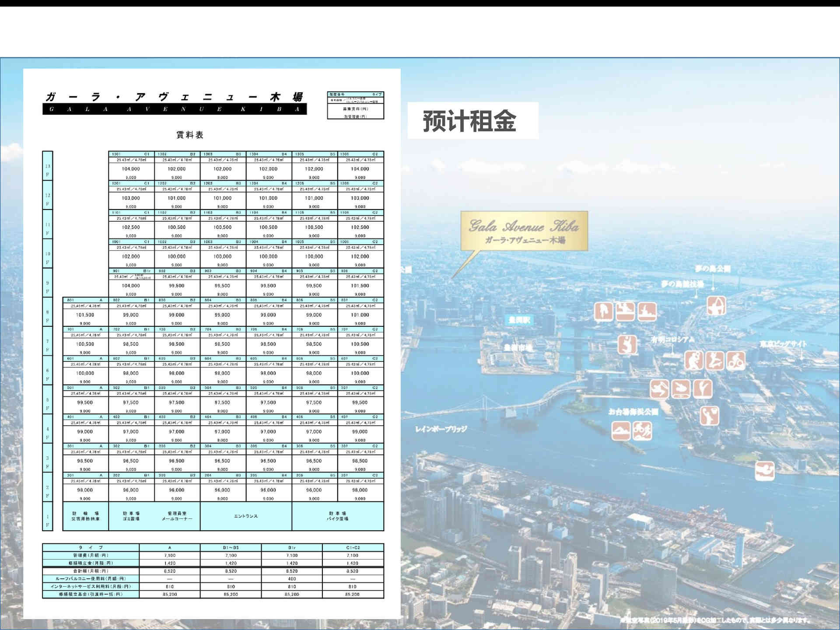This screenshot has height=630, width=840.
Task: Click the middle pictogram above お台場海浜公園
Action: 681,388
